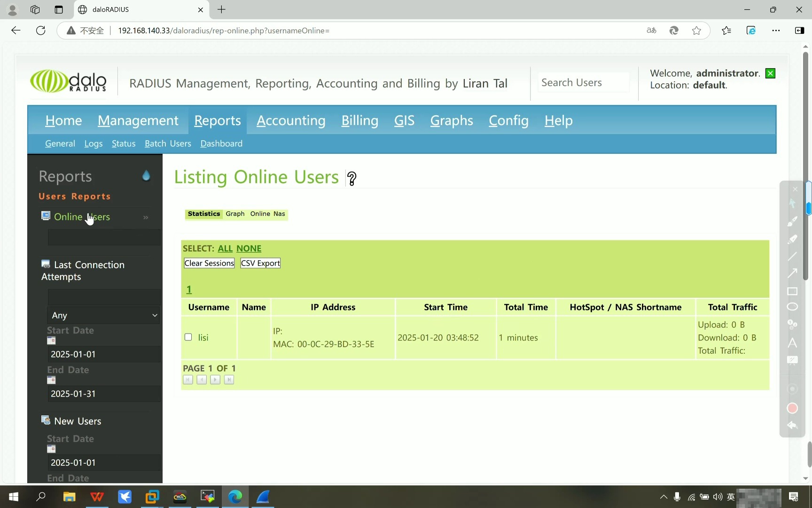Select the brush tool in annotation toolbar
The height and width of the screenshot is (508, 812).
(x=792, y=221)
